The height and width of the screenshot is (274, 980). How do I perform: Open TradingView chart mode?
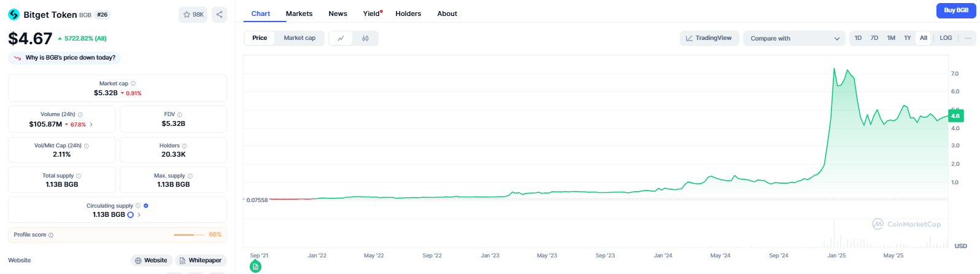[709, 38]
